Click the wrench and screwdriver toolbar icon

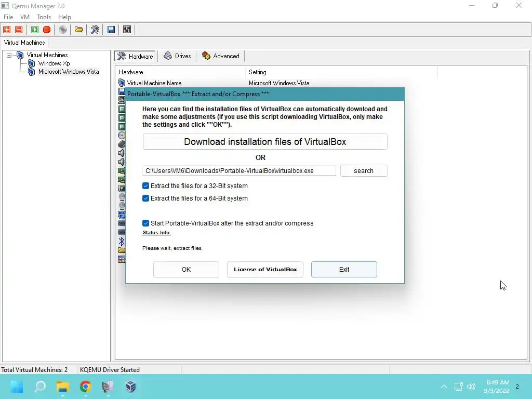pyautogui.click(x=95, y=30)
